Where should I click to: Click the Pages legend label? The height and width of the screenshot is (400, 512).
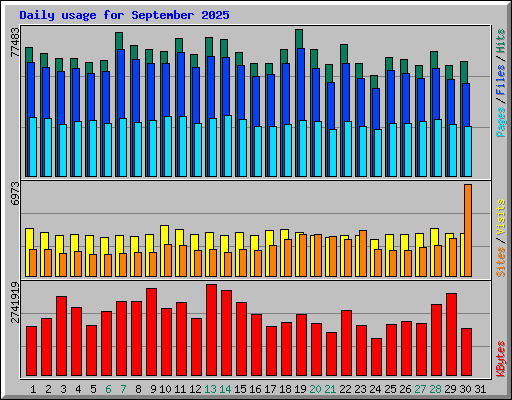click(501, 122)
